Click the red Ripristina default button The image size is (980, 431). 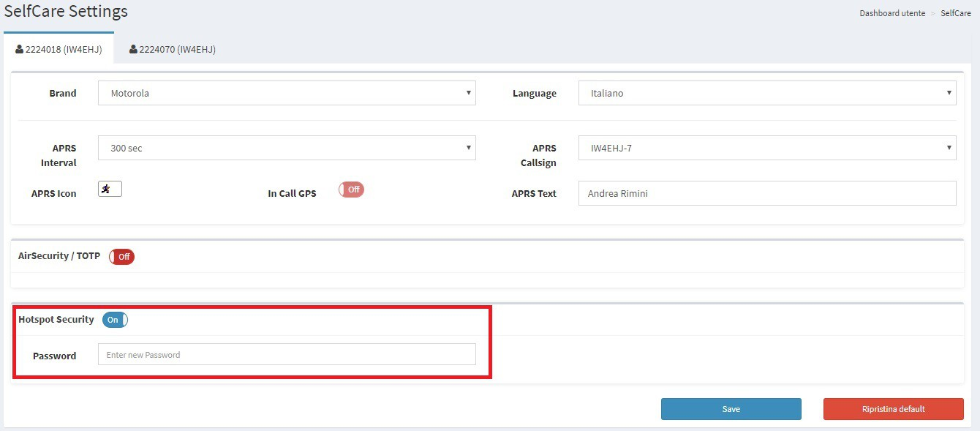[894, 409]
